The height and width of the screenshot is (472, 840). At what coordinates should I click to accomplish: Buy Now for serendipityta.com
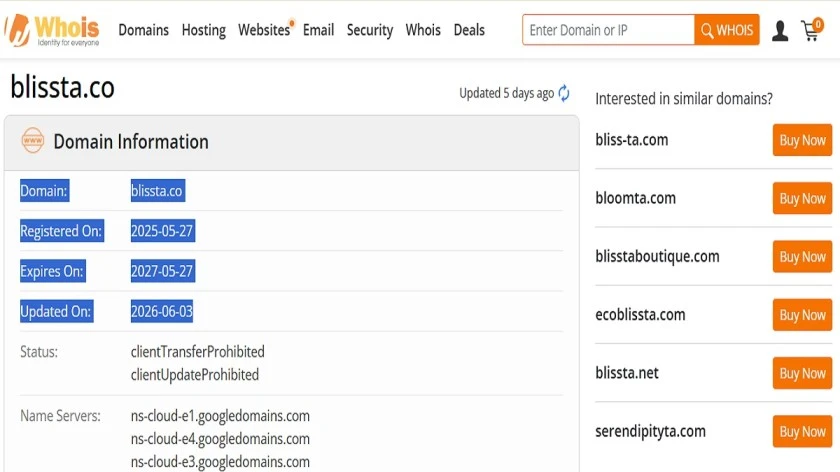(802, 431)
